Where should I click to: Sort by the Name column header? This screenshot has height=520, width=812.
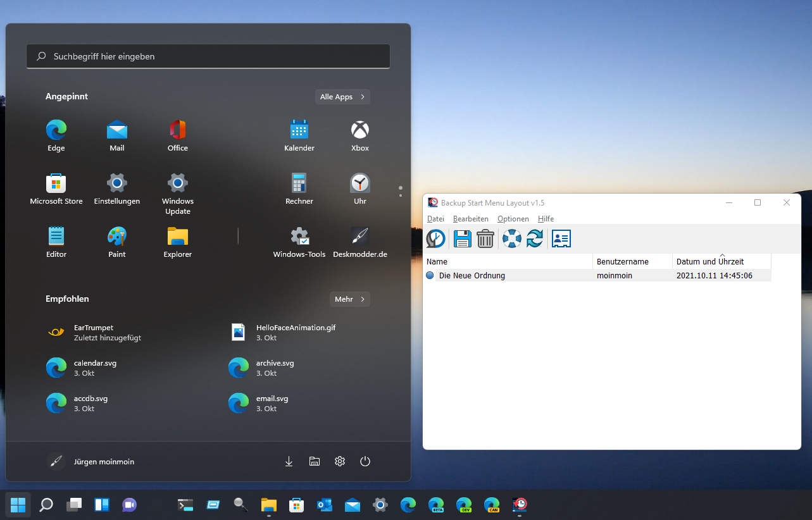(x=508, y=261)
